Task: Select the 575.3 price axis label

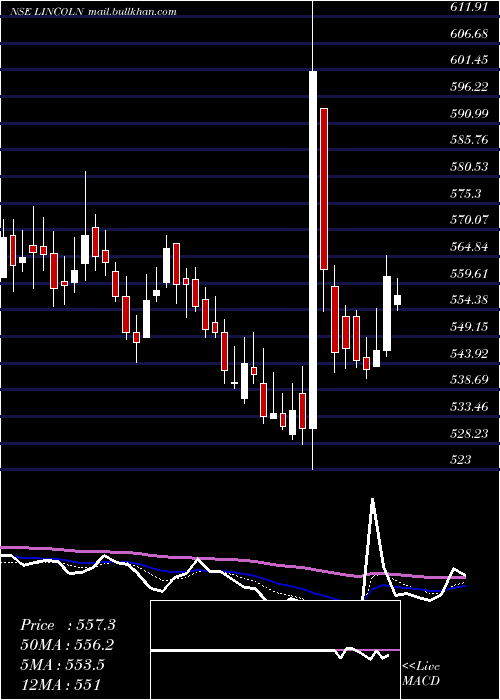Action: pos(465,194)
